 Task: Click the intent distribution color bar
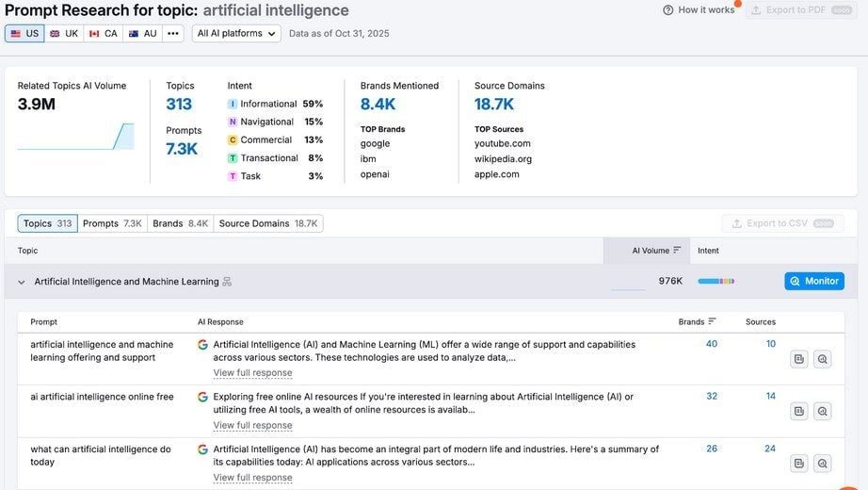(x=716, y=281)
